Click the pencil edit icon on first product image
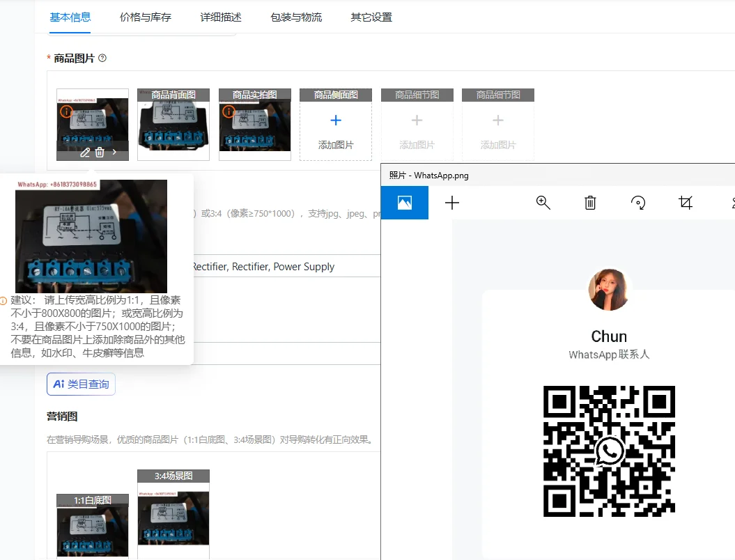The height and width of the screenshot is (560, 735). pyautogui.click(x=85, y=153)
